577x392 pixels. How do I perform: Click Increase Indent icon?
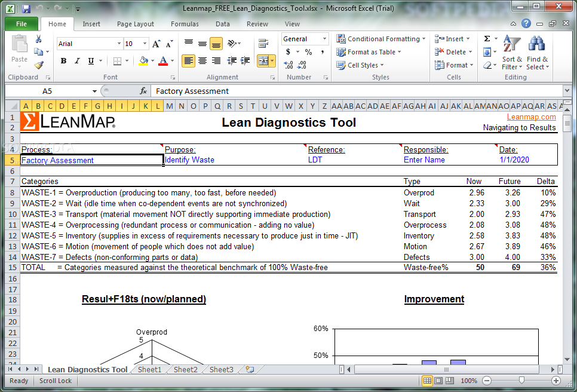point(245,61)
